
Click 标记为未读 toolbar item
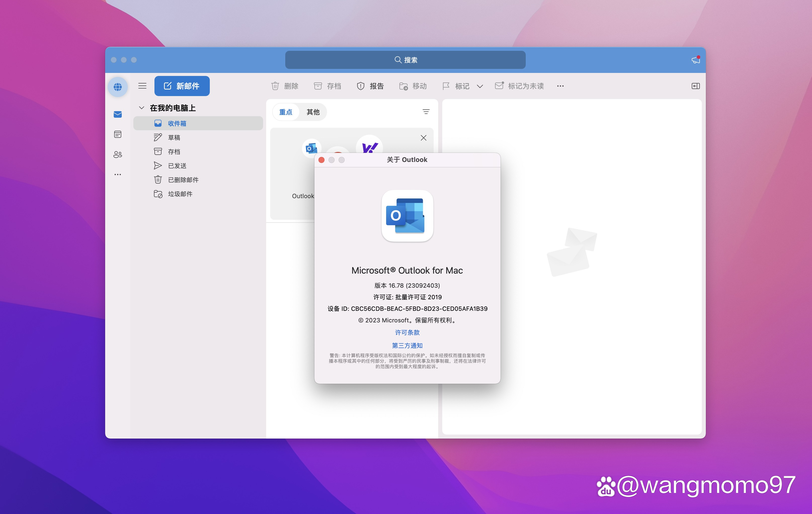(519, 86)
